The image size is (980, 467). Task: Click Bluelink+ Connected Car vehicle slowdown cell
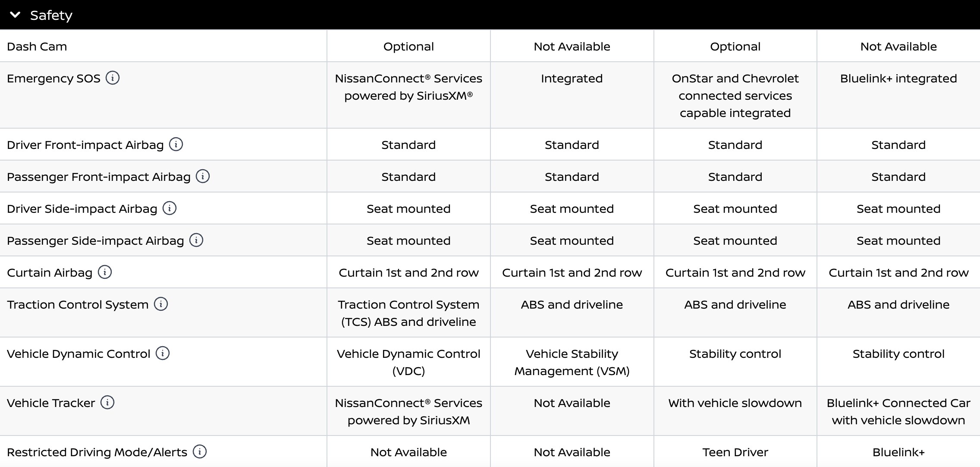[898, 412]
